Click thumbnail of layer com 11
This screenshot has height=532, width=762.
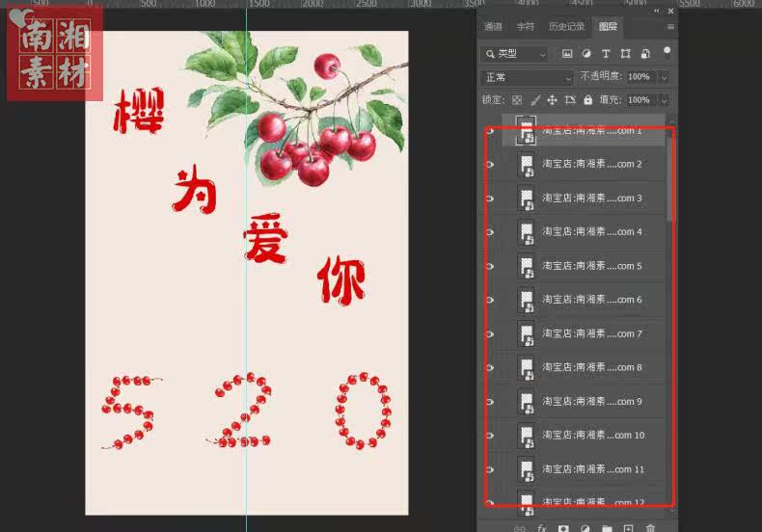point(527,469)
